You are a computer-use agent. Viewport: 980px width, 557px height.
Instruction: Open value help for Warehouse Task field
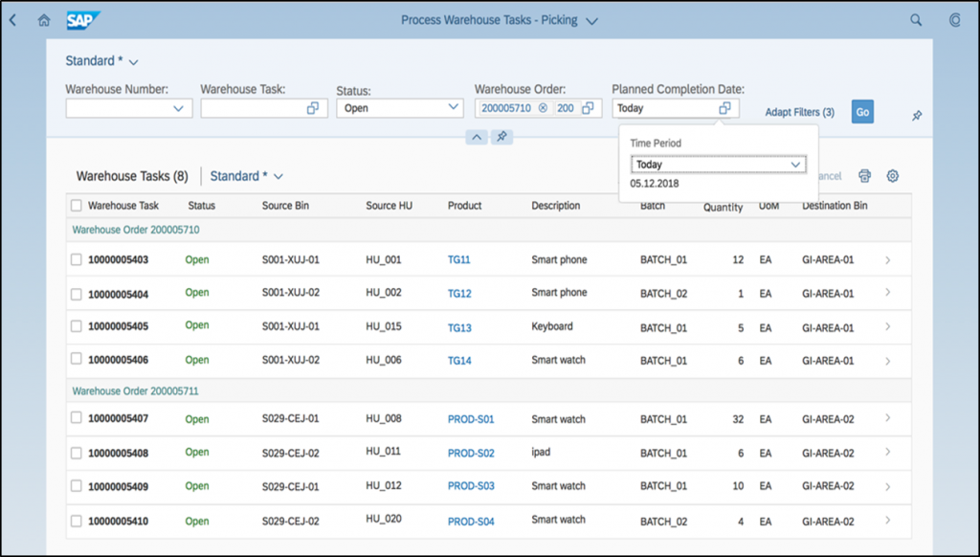(312, 109)
